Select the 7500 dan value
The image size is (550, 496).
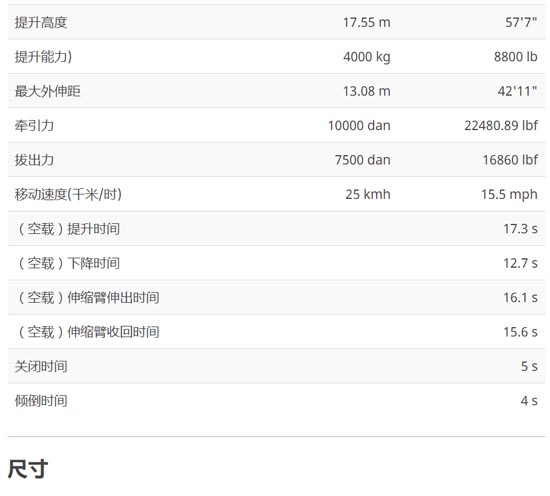(x=363, y=160)
